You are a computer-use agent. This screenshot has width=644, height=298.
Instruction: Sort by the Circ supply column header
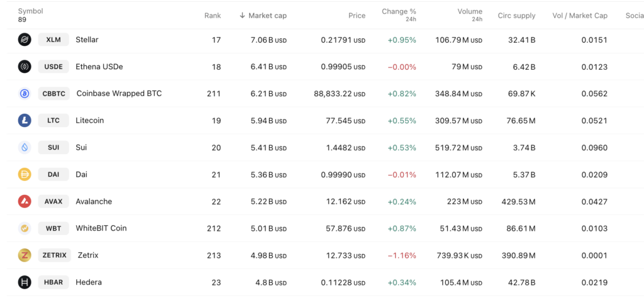516,16
